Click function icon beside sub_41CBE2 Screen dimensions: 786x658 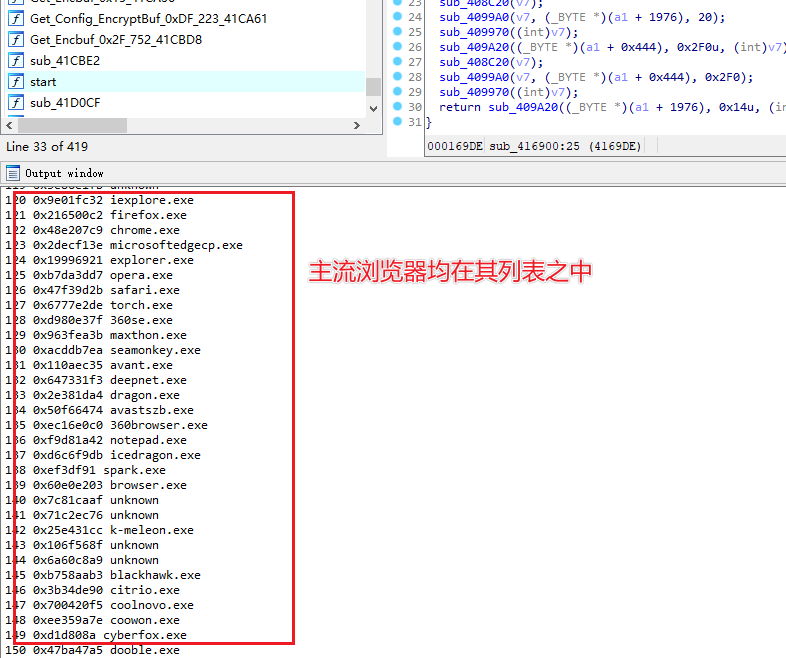pos(16,61)
